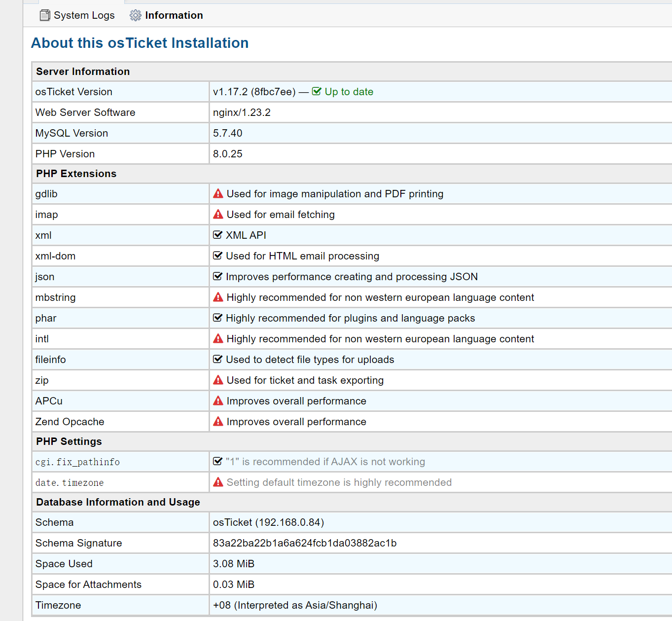Screen dimensions: 672x621
Task: Click the Zend Opcache warning icon
Action: pyautogui.click(x=218, y=422)
